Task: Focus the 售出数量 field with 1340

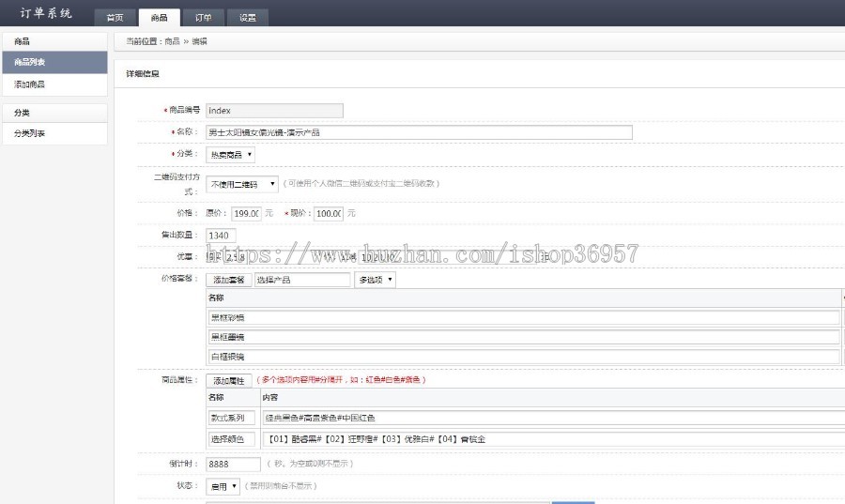Action: (221, 236)
